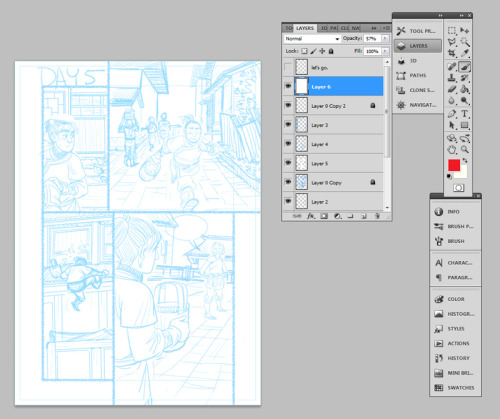Hide Layer 3 with its eye icon
The height and width of the screenshot is (419, 500).
click(288, 124)
